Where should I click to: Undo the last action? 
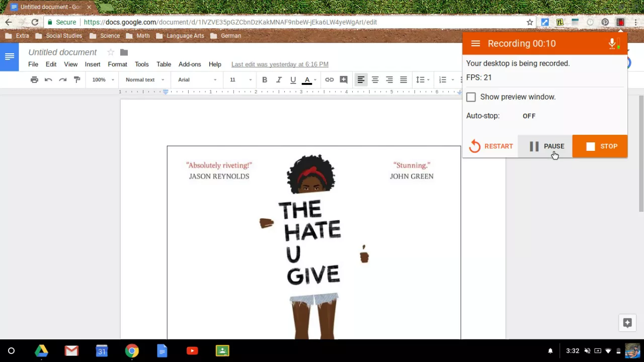48,79
